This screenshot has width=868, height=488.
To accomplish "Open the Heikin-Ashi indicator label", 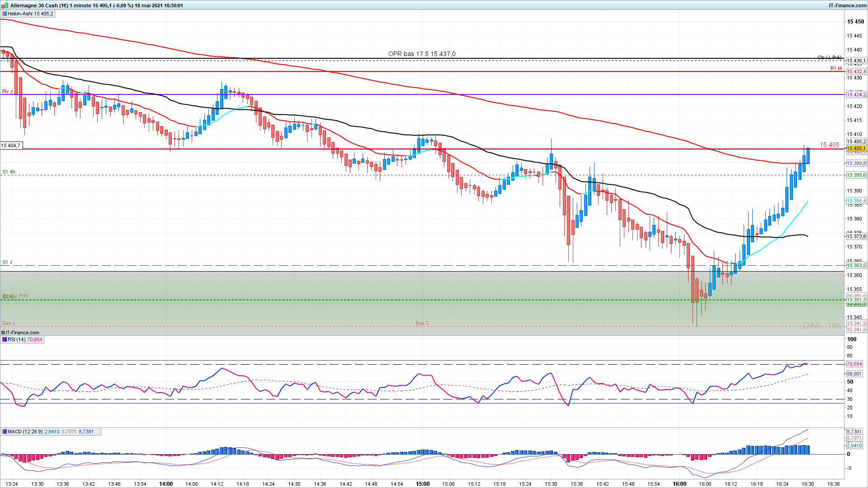I will pos(30,14).
